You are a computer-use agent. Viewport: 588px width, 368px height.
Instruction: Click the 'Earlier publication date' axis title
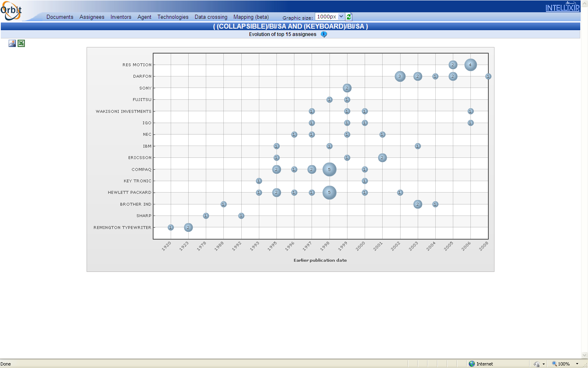(x=320, y=260)
